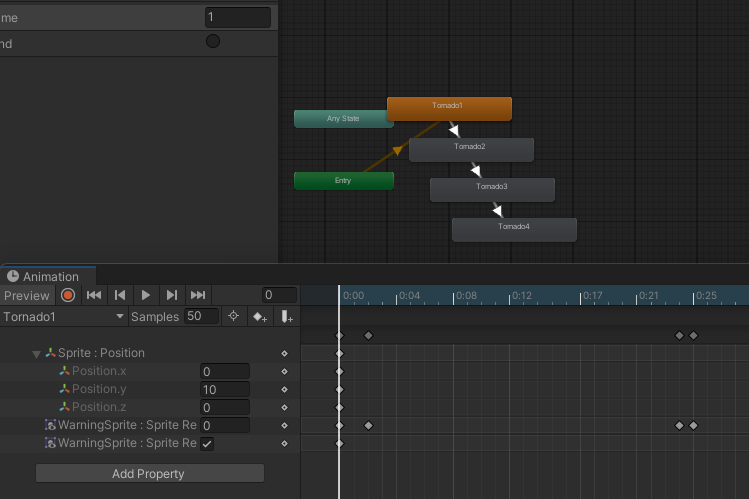Jump to the first keyframe of the clip
This screenshot has height=499, width=749.
pyautogui.click(x=94, y=296)
